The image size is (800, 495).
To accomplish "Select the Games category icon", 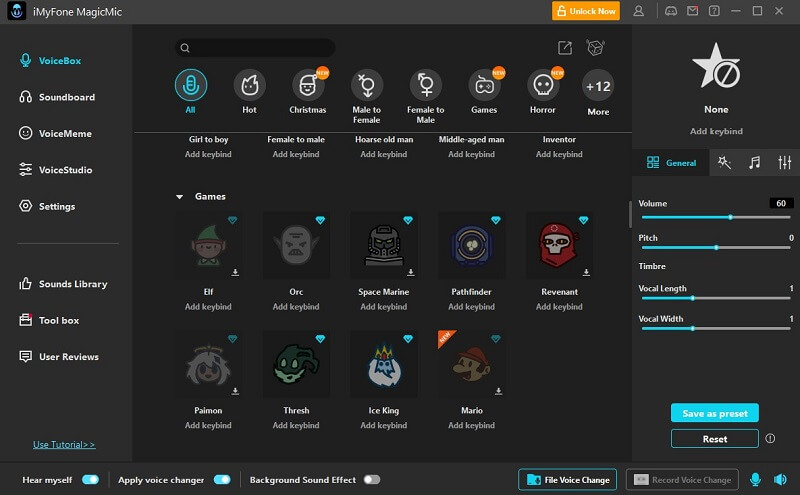I will 484,85.
